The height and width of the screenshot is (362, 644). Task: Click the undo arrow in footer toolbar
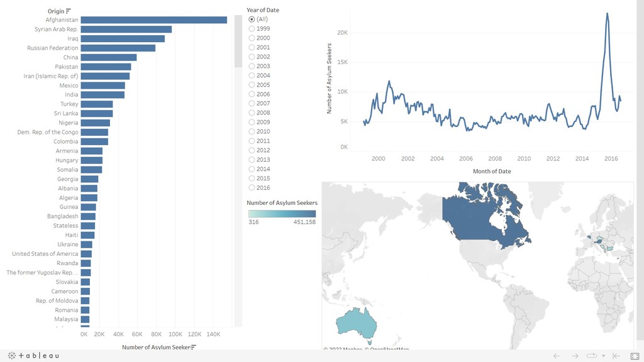tap(557, 356)
